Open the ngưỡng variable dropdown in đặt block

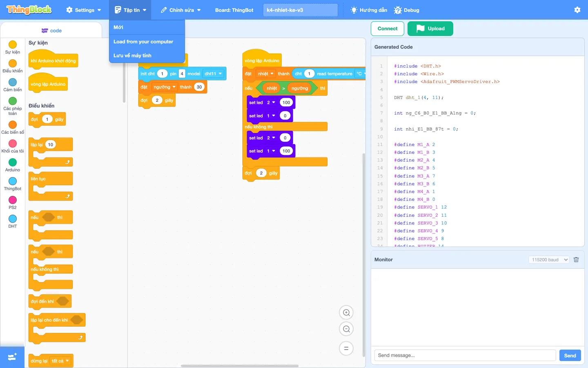(x=164, y=87)
